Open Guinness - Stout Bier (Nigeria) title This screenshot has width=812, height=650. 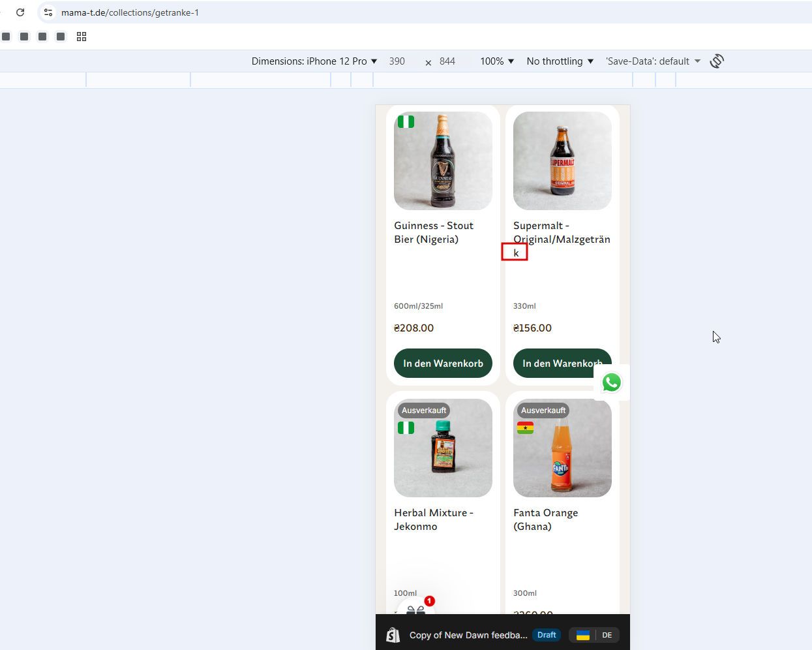(x=434, y=232)
